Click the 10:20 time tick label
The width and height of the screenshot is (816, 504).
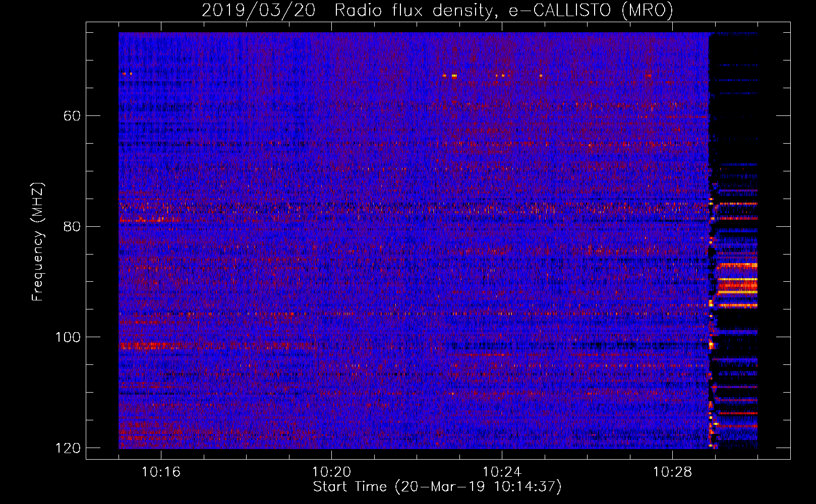[x=331, y=472]
